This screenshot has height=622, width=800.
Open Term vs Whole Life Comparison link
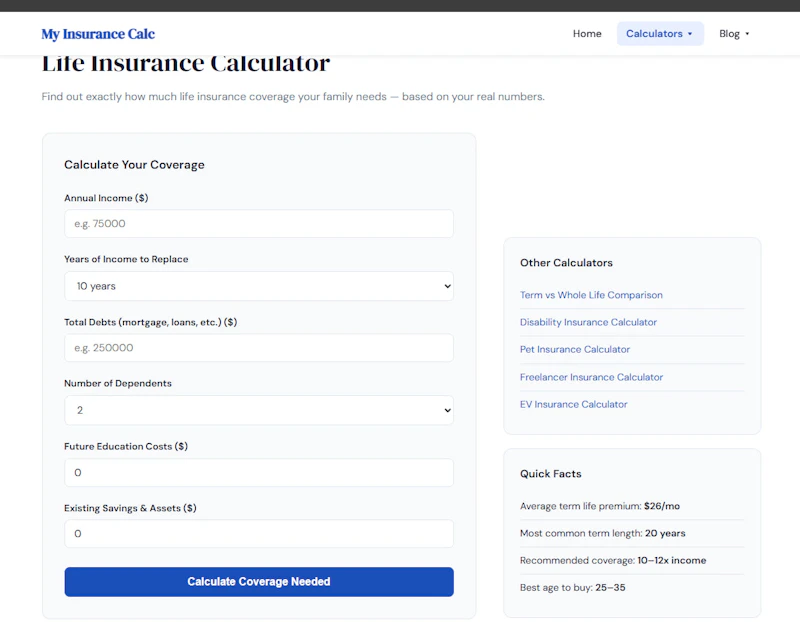click(591, 295)
